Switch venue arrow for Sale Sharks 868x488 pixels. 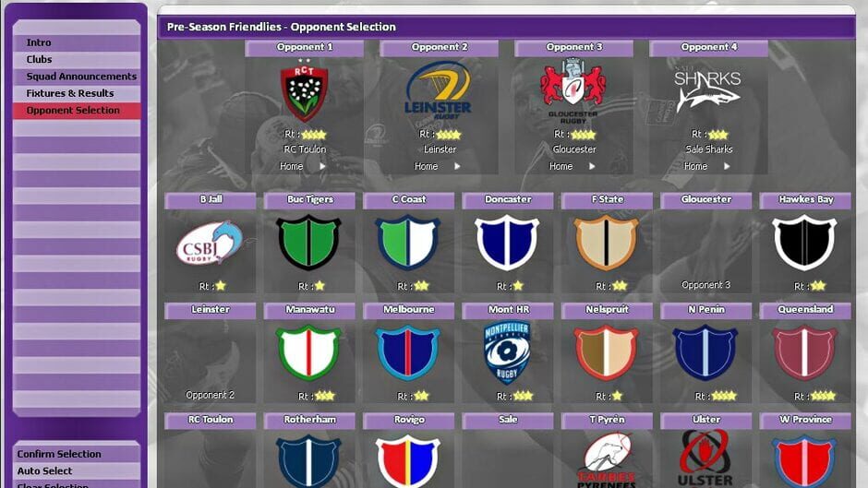click(727, 167)
